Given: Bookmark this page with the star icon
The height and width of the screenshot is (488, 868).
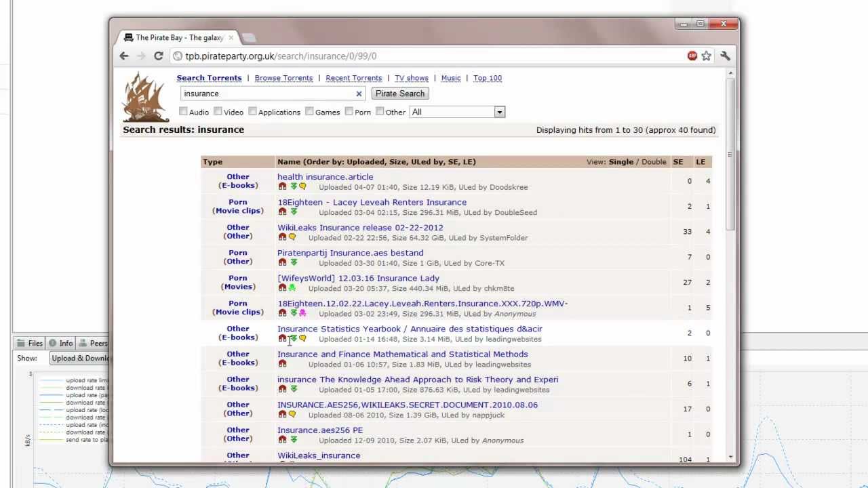Looking at the screenshot, I should tap(707, 56).
